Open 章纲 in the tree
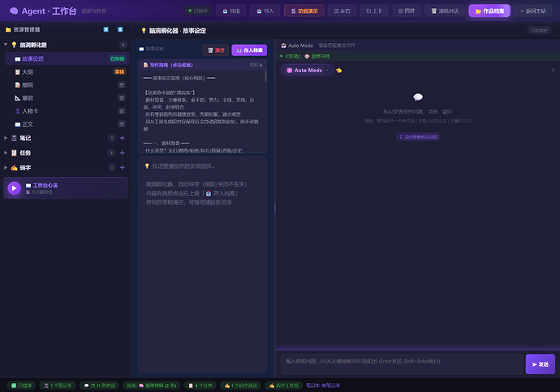This screenshot has height=392, width=560. [67, 98]
